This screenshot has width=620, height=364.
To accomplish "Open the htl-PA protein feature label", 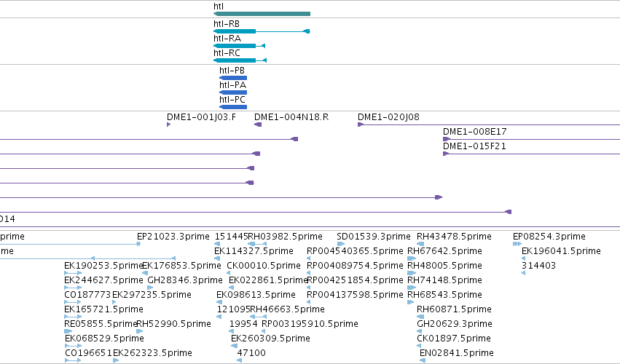I will pyautogui.click(x=233, y=85).
